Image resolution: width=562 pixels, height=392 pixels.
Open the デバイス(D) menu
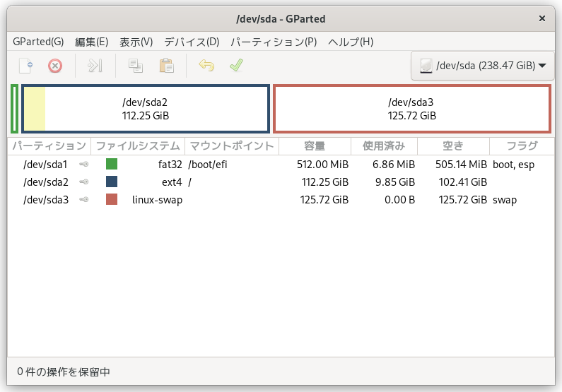tap(192, 42)
